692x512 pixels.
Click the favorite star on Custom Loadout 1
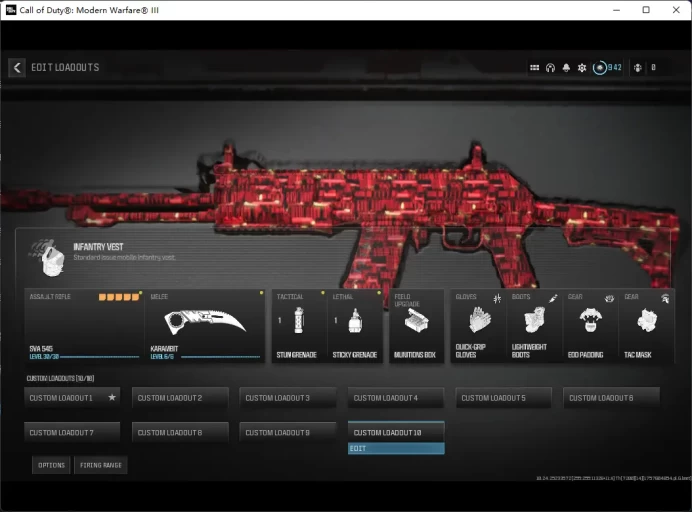[112, 397]
